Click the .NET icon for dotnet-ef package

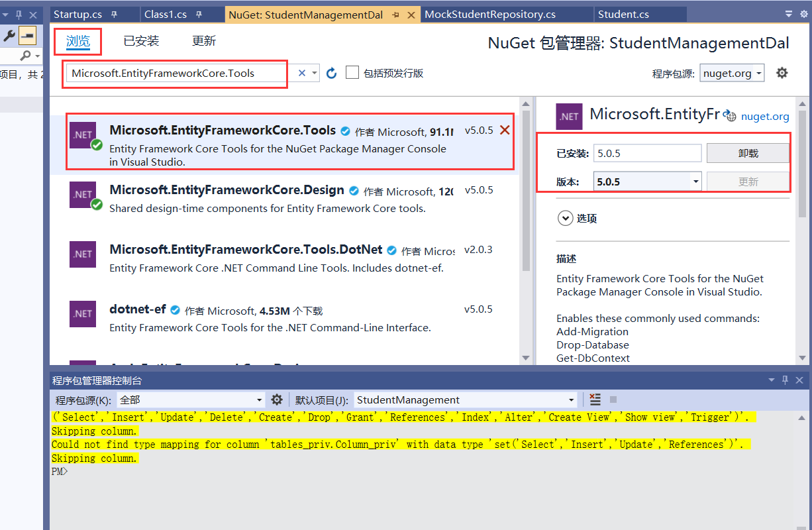click(83, 314)
